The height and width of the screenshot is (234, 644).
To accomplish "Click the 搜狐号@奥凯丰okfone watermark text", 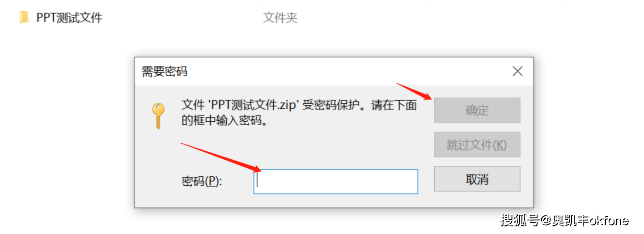I will [x=565, y=220].
